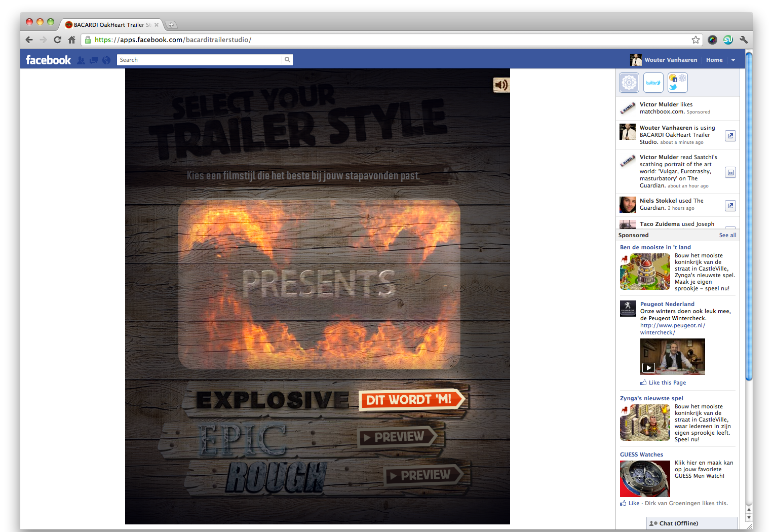
Task: Select the BACARDI OakHeart Trailer tab
Action: click(x=111, y=25)
